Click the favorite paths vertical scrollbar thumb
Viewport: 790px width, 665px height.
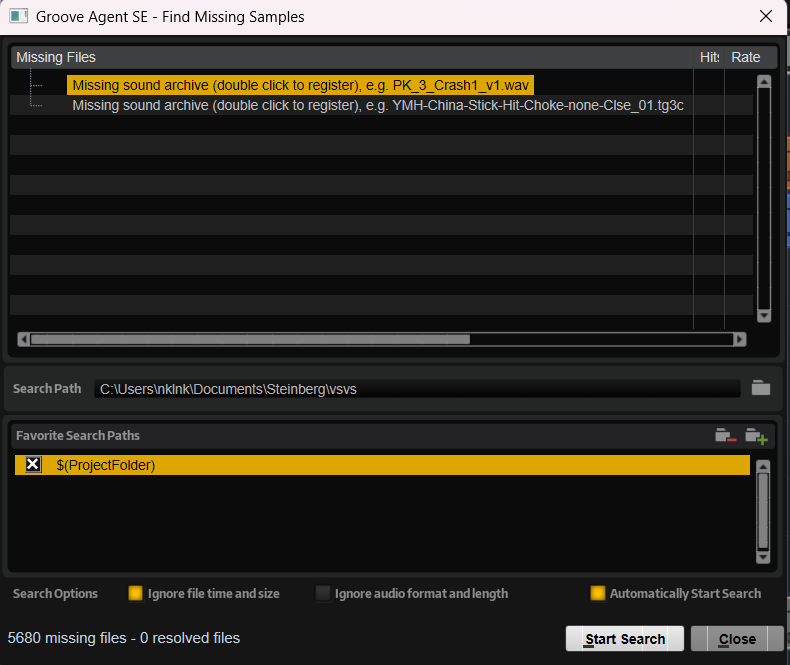pos(763,511)
